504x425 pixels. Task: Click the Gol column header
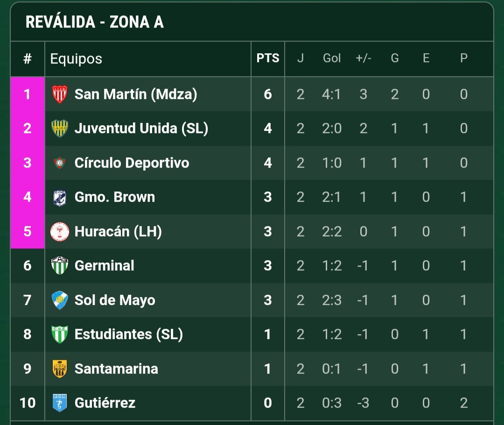(x=332, y=58)
